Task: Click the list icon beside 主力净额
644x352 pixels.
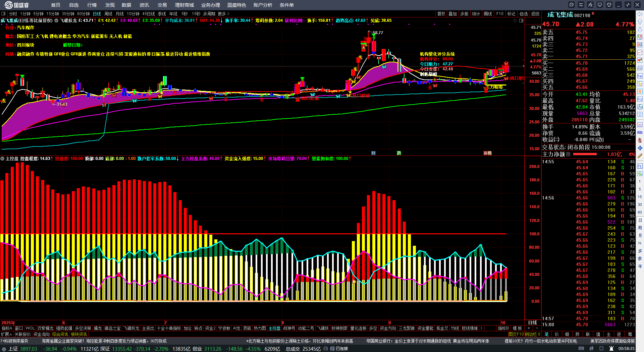Action: click(568, 154)
